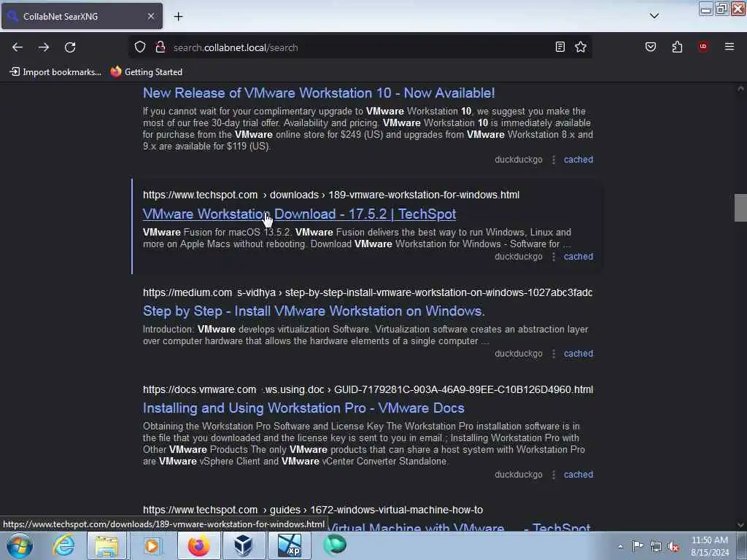The image size is (747, 560).
Task: Open the tracking protection shield icon
Action: pyautogui.click(x=139, y=47)
